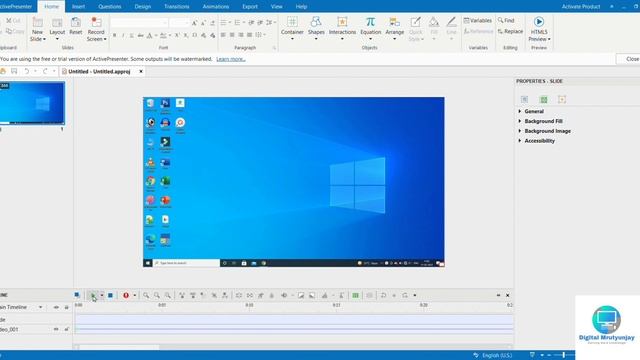Click second green Properties pane tab icon

(x=543, y=99)
